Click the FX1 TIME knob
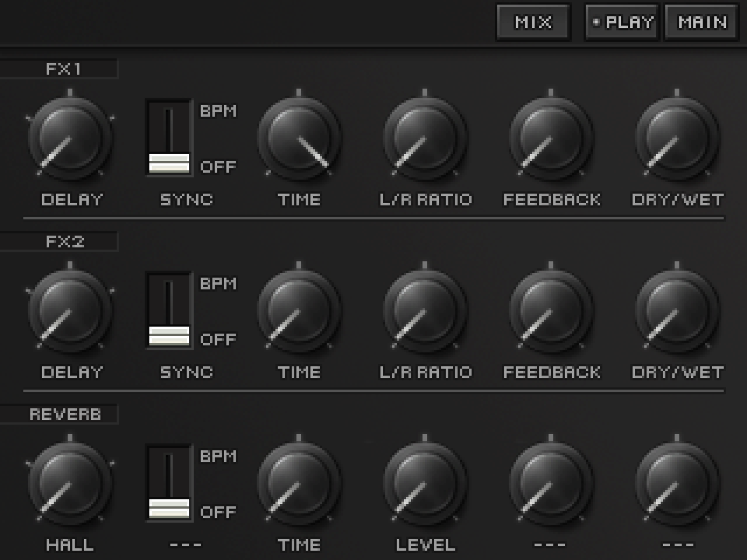 point(299,138)
